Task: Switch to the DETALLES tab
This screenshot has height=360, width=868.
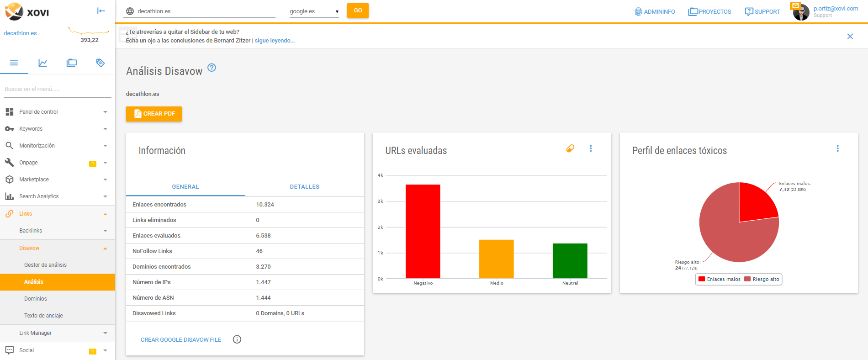Action: click(305, 187)
